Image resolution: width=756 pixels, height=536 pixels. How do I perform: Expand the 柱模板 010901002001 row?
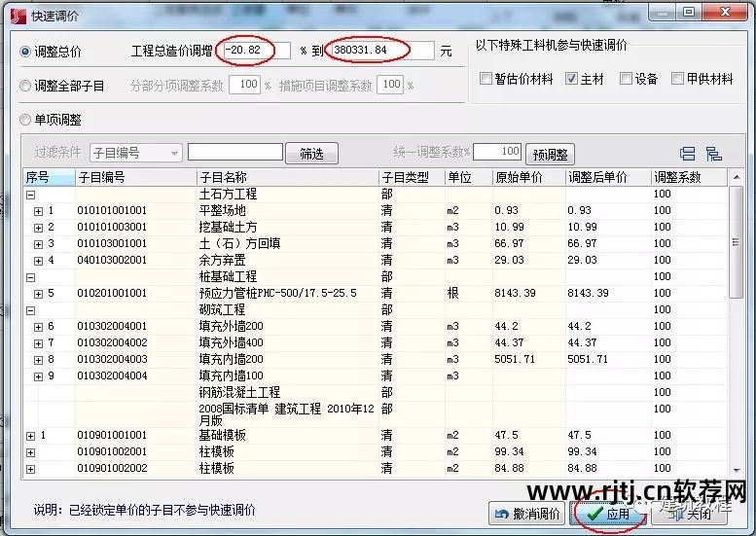[x=31, y=452]
